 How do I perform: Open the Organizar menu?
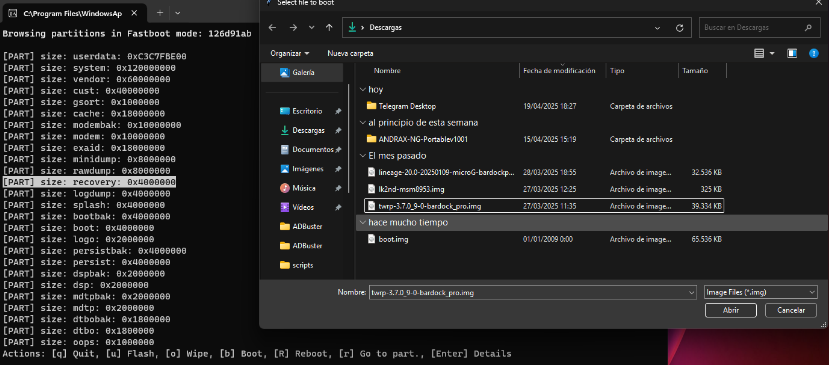290,53
